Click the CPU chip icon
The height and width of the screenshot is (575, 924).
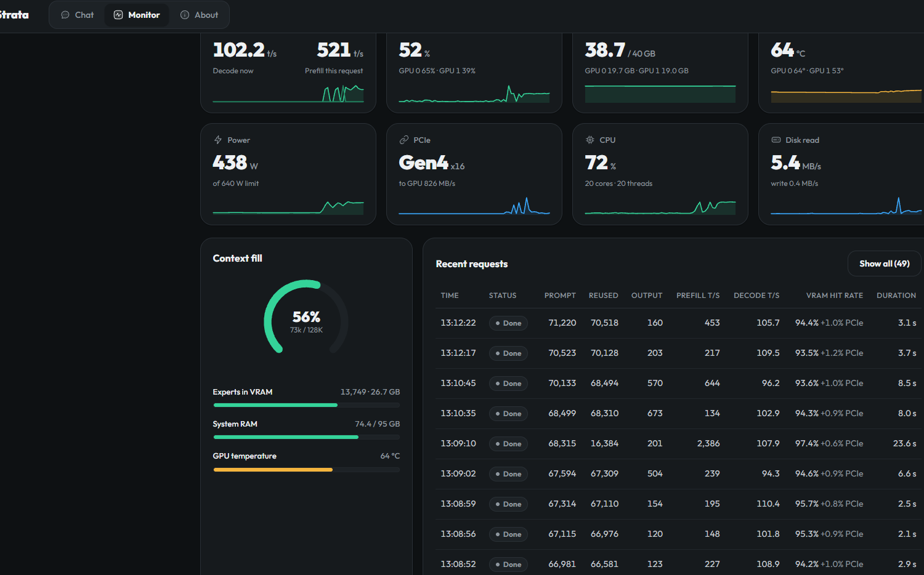pyautogui.click(x=590, y=140)
